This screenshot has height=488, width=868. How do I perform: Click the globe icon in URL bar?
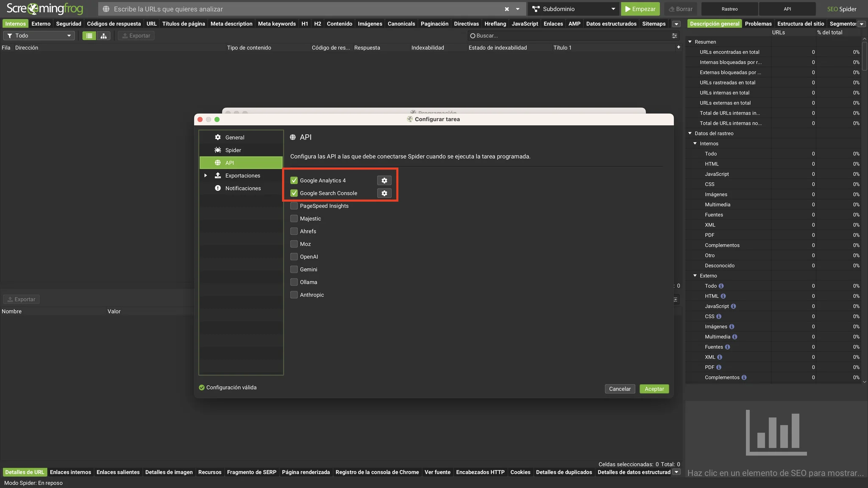[106, 9]
